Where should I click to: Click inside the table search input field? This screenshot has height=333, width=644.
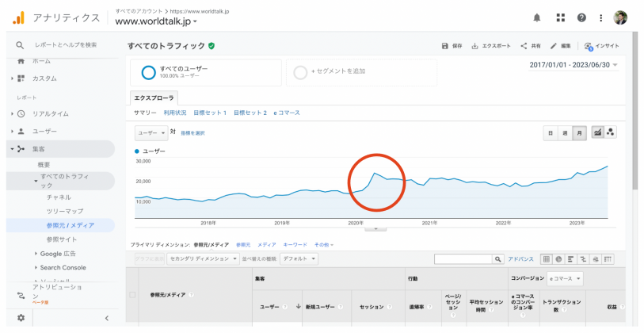463,259
